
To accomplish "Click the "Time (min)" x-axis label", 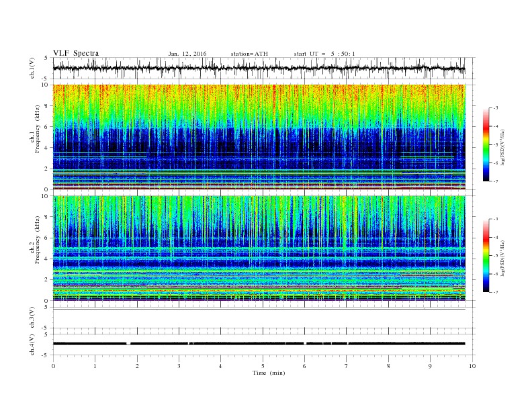I will pos(269,373).
